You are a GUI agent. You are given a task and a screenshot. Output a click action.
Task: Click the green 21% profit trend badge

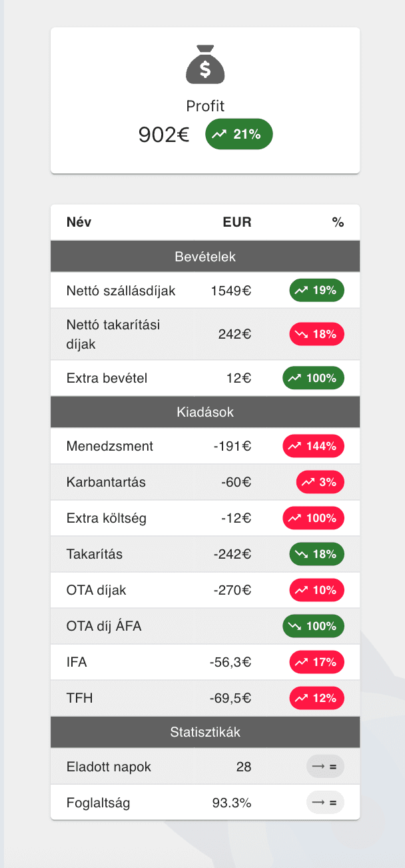tap(238, 134)
